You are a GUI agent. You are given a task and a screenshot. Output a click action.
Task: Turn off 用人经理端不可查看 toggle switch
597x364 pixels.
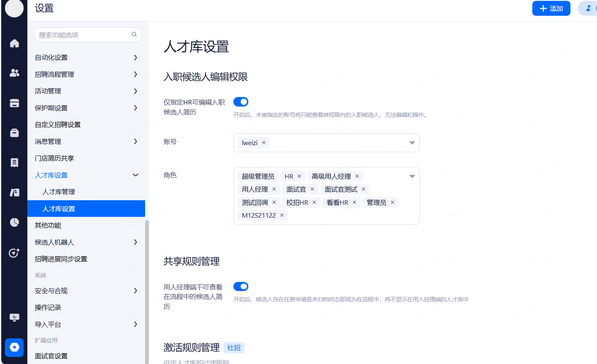tap(241, 286)
